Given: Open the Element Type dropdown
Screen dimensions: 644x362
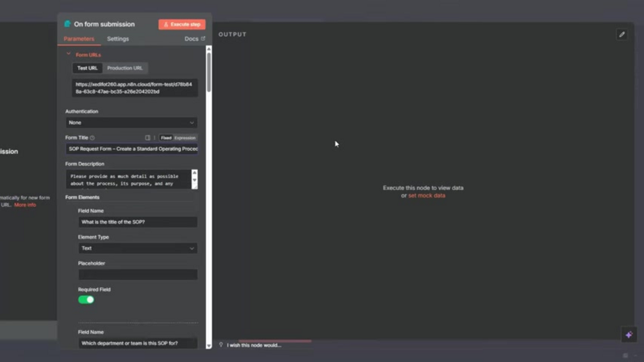Looking at the screenshot, I should coord(137,247).
